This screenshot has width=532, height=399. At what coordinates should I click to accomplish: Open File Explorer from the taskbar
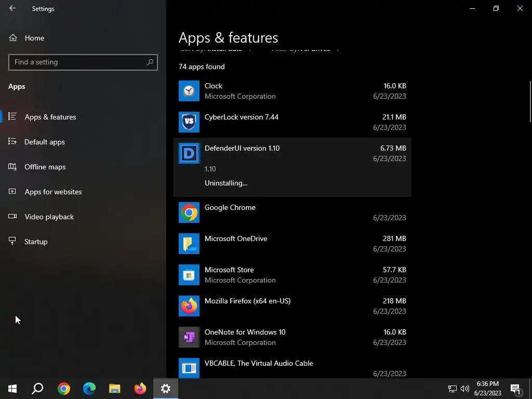(x=115, y=389)
